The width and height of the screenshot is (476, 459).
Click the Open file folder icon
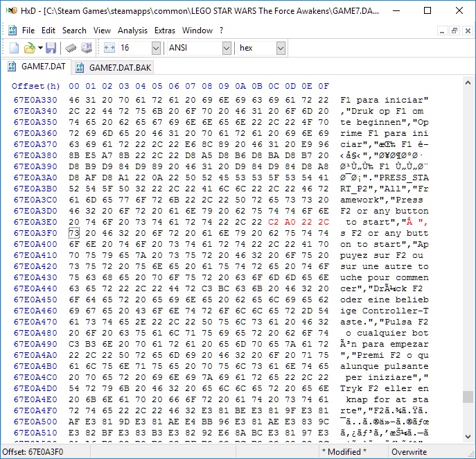pos(29,48)
